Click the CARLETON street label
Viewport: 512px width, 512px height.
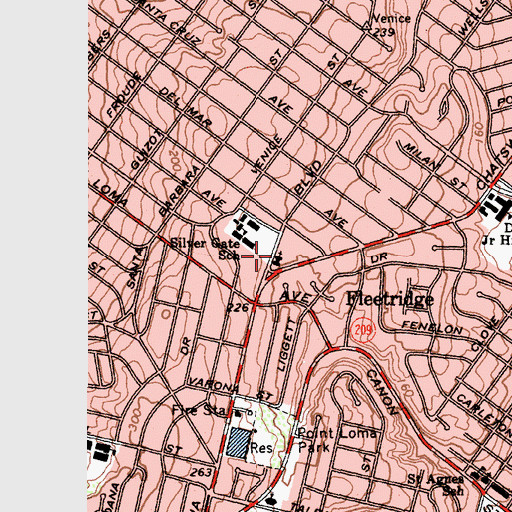pyautogui.click(x=483, y=414)
